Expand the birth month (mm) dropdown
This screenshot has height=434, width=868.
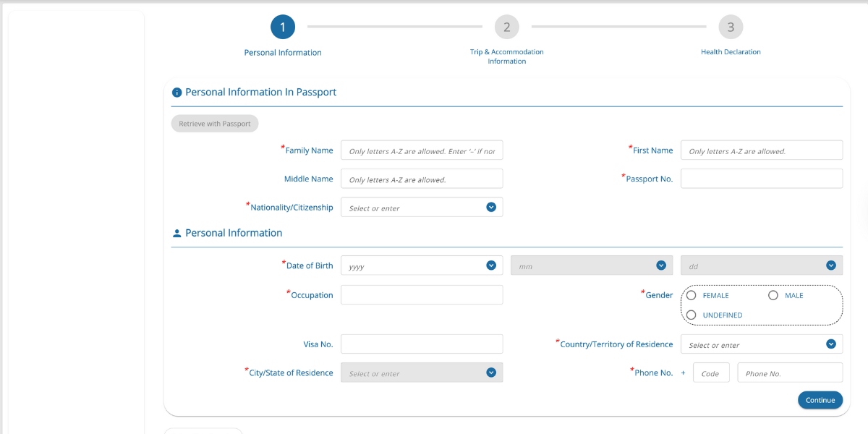coord(660,265)
